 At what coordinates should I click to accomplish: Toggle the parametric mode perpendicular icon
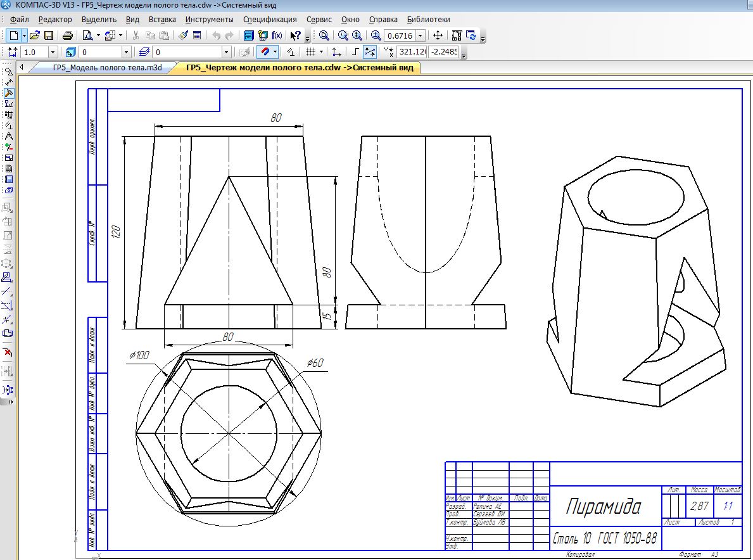click(291, 52)
